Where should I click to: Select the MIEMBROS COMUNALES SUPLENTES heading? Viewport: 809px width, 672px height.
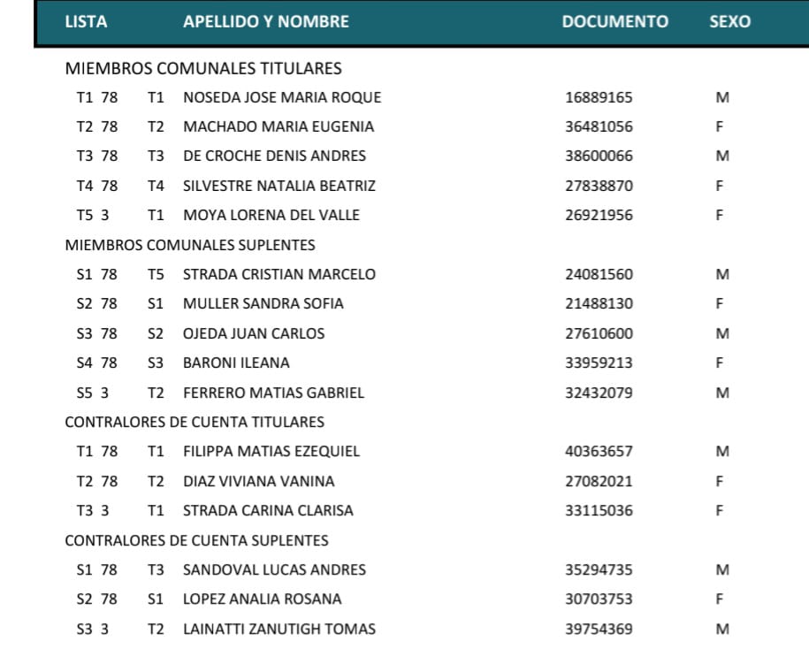click(x=190, y=245)
